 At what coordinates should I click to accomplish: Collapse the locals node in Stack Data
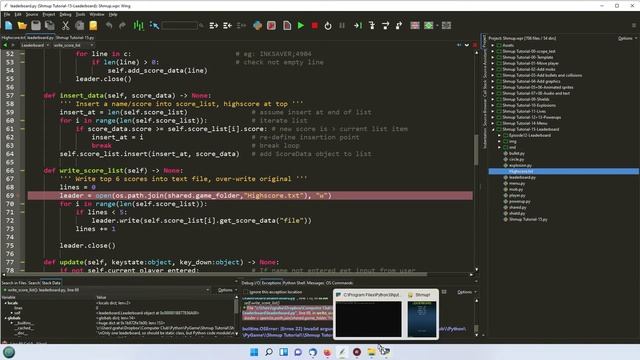point(5,303)
